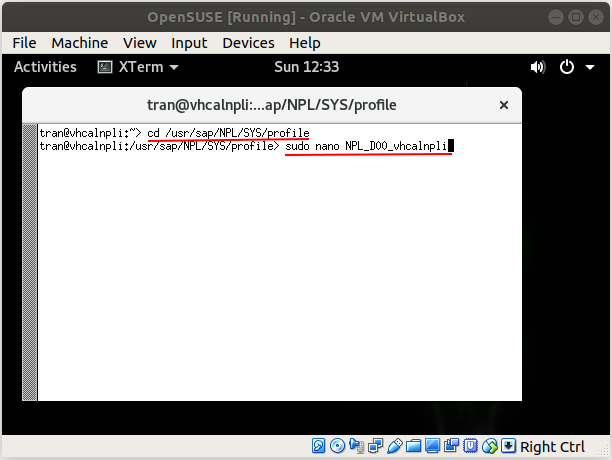
Task: Open the hard disk activity indicator
Action: (x=318, y=446)
